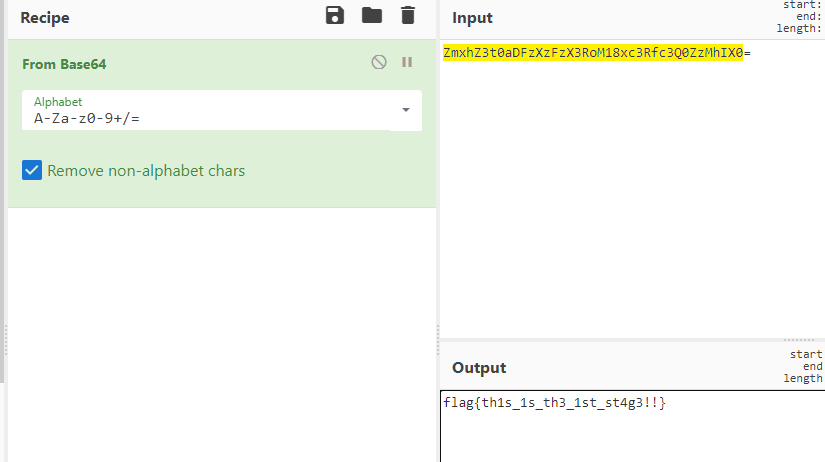The width and height of the screenshot is (825, 462).
Task: Click the Output panel header
Action: [x=479, y=367]
